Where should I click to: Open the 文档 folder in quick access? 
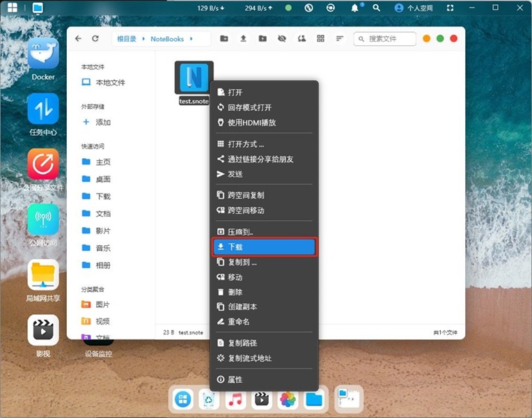pyautogui.click(x=103, y=213)
